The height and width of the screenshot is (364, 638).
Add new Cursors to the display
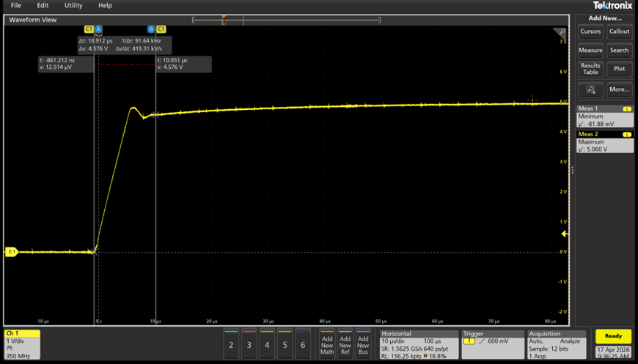coord(590,31)
